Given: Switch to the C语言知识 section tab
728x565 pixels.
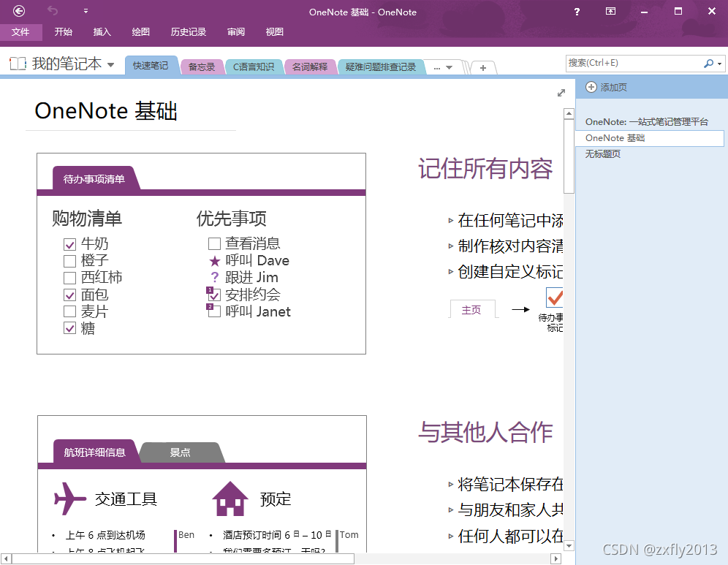Looking at the screenshot, I should click(253, 67).
